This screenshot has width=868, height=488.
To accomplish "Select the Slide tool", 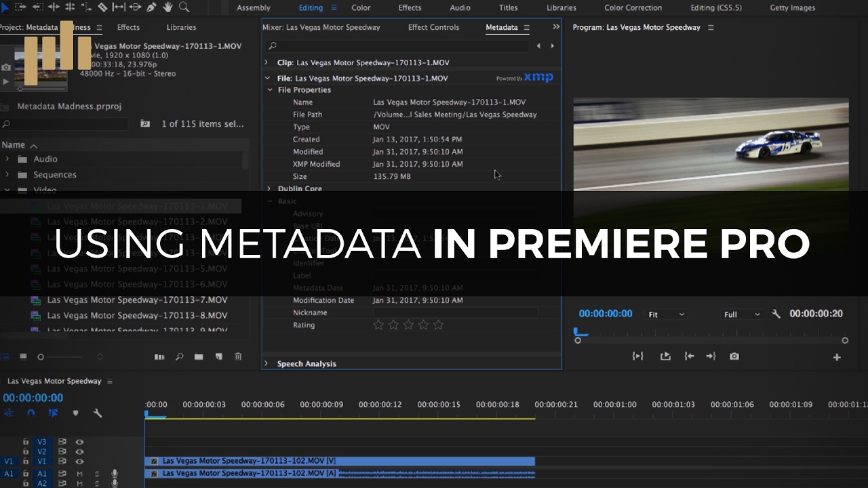I will (x=135, y=7).
